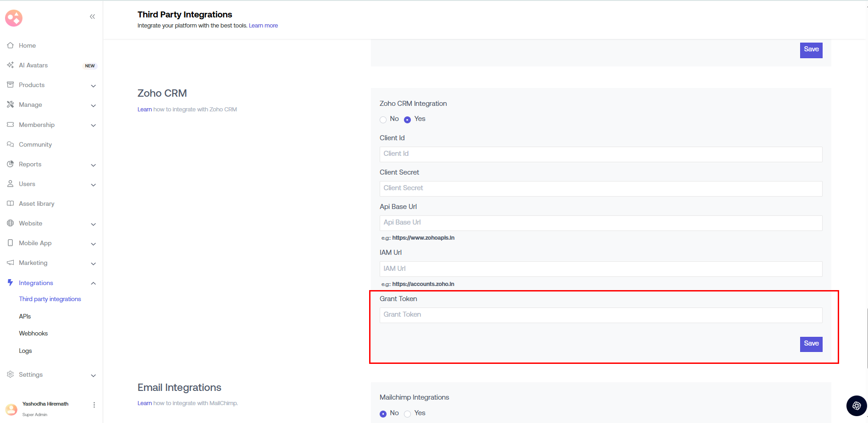Save the Zoho CRM settings
Image resolution: width=868 pixels, height=423 pixels.
click(x=811, y=344)
